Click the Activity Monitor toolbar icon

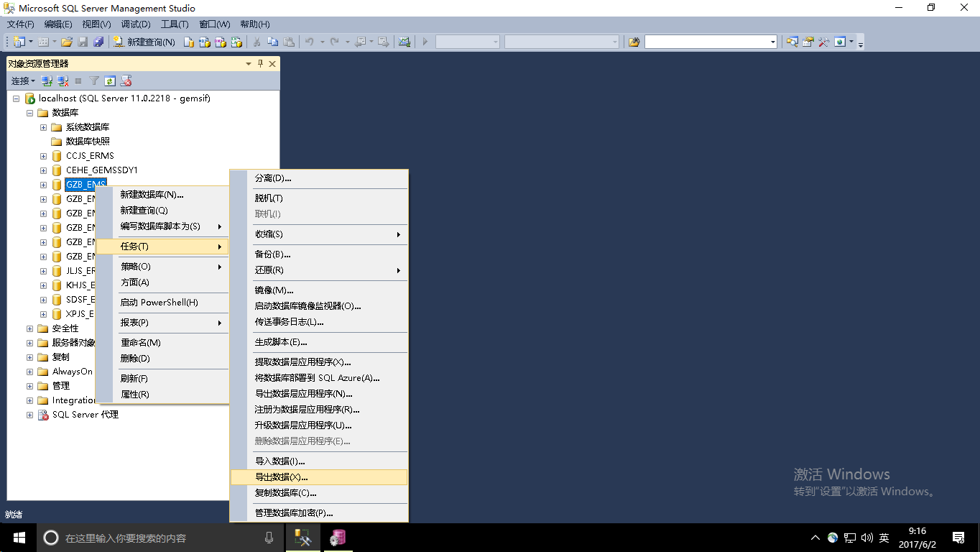pos(405,42)
